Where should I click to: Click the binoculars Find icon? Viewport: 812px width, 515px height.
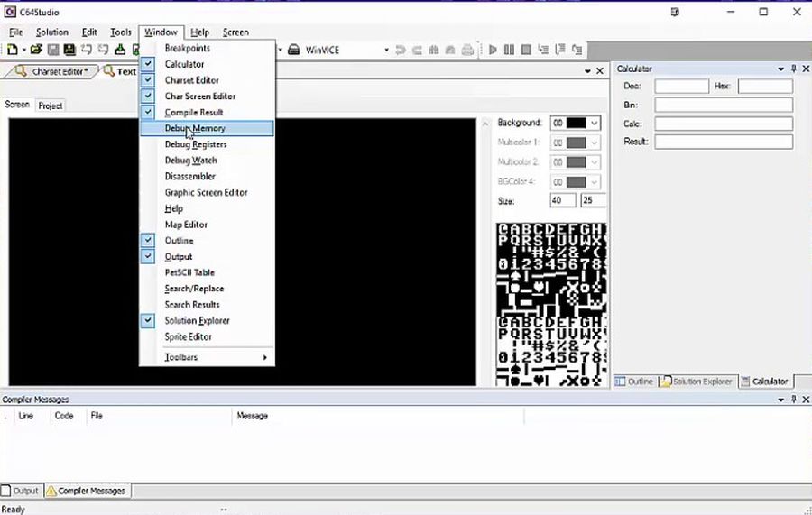(433, 50)
